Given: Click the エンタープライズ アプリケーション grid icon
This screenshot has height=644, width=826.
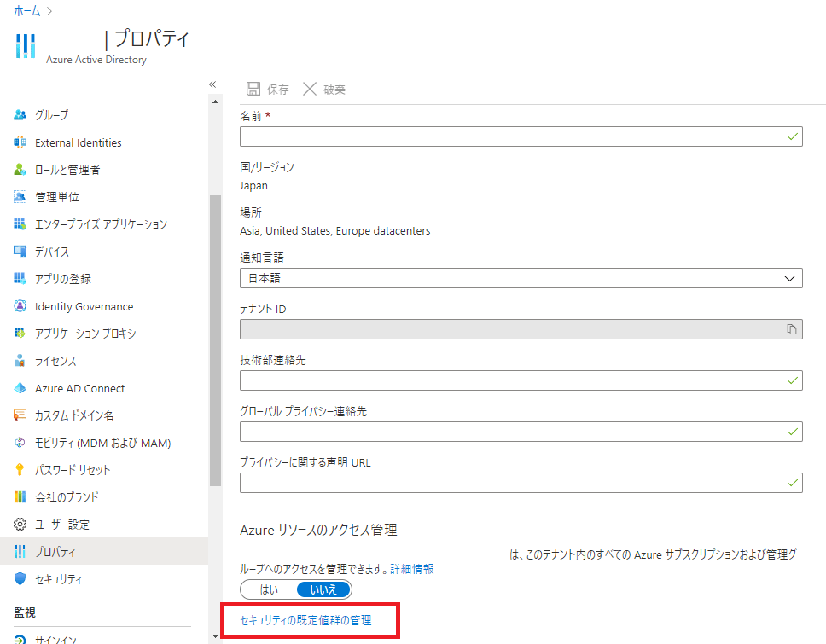Looking at the screenshot, I should [20, 223].
